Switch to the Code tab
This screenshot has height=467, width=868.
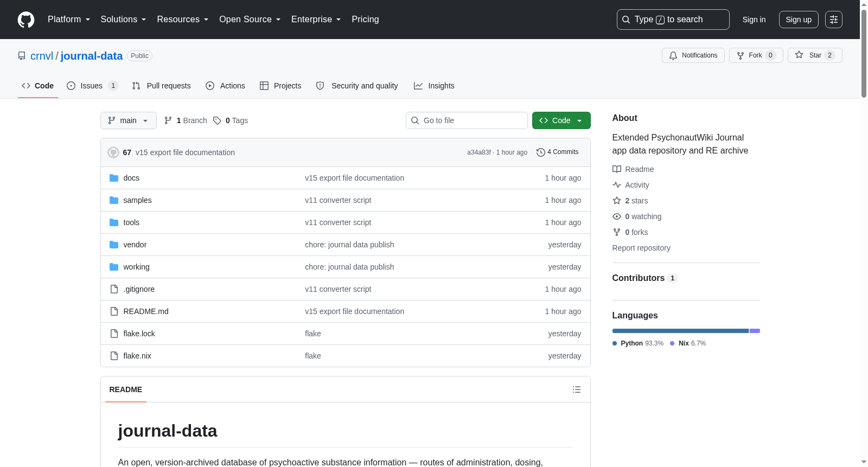(x=38, y=86)
